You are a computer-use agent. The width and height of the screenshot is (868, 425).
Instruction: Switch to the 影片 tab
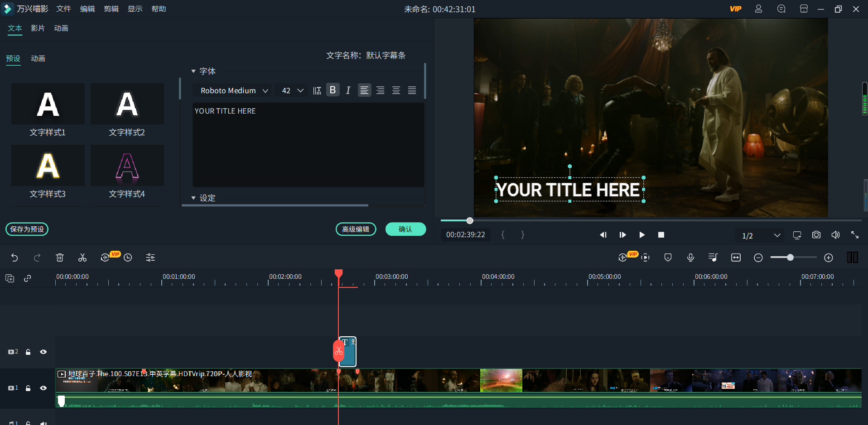[38, 28]
